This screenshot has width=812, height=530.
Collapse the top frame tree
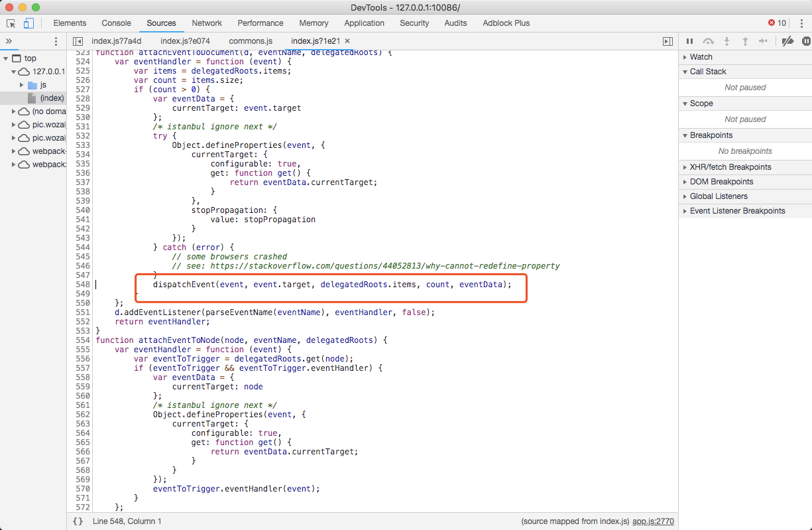pyautogui.click(x=6, y=58)
